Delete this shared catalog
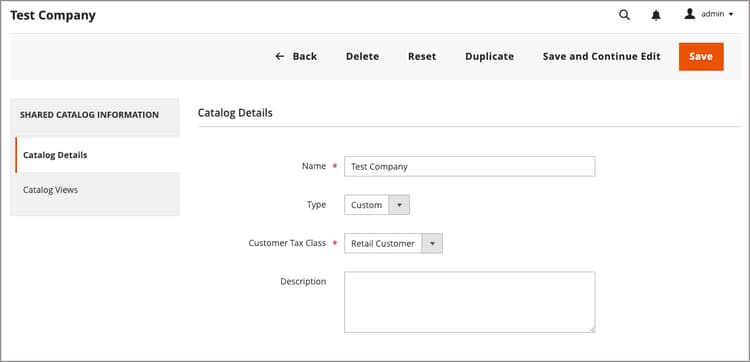This screenshot has width=750, height=362. pyautogui.click(x=363, y=56)
